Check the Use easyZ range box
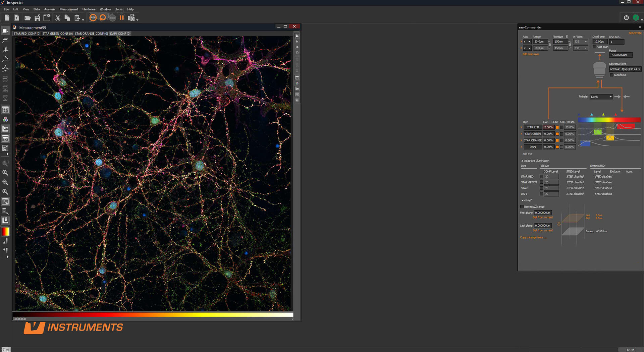The width and height of the screenshot is (644, 352). [522, 207]
